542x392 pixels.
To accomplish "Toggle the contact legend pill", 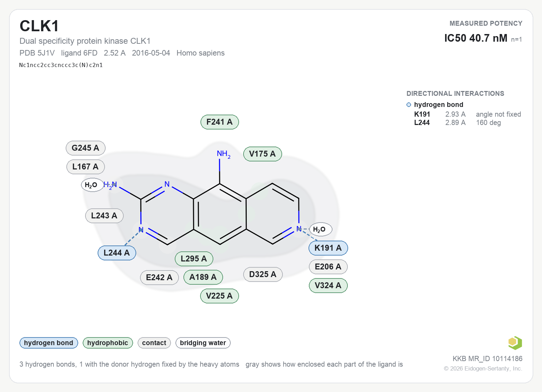I will [154, 343].
